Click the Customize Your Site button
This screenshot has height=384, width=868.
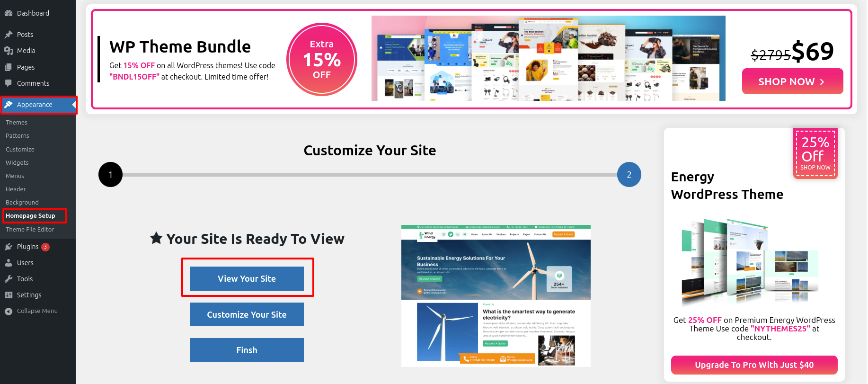pyautogui.click(x=247, y=314)
